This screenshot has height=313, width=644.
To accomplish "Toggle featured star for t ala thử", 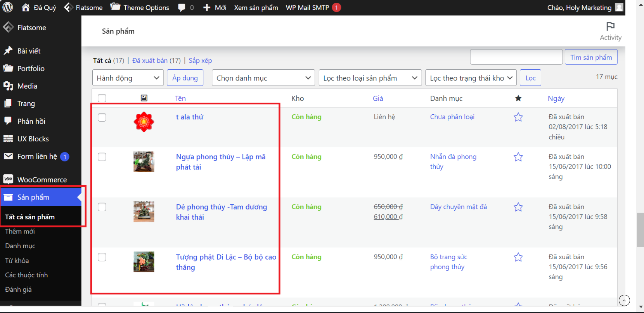I will [518, 117].
